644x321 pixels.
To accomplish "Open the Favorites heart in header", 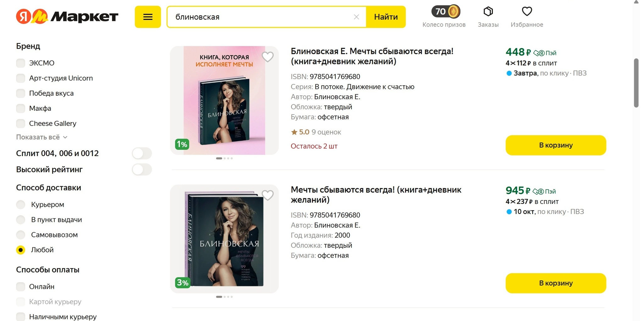I will click(x=527, y=12).
